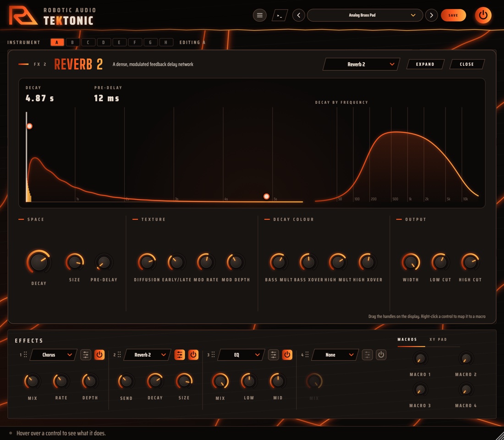
Task: Click the EARLY/LATE knob
Action: click(176, 262)
